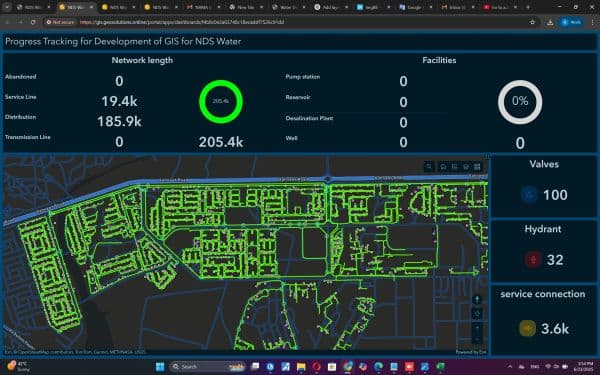Bookmark this page with star icon
This screenshot has width=600, height=375.
pos(532,22)
